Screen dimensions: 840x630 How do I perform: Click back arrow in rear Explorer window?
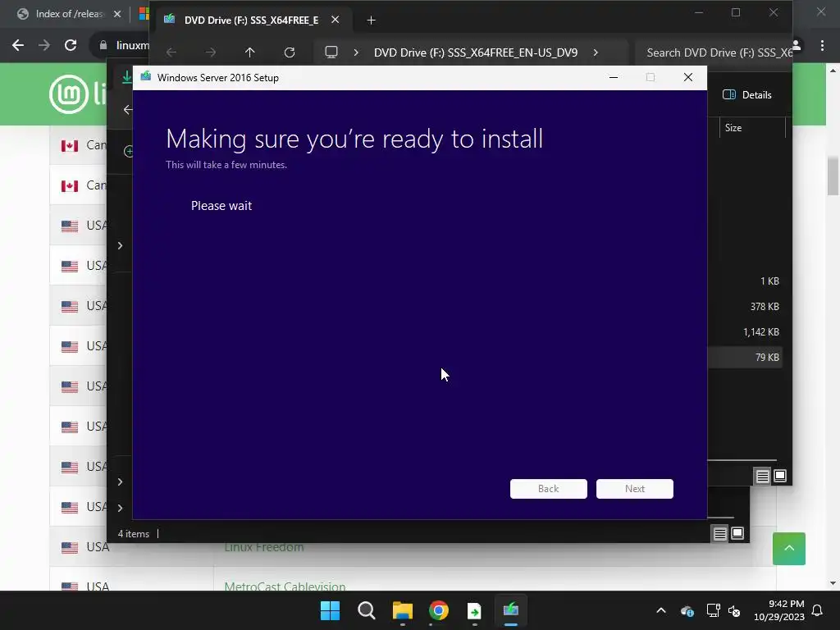(127, 110)
